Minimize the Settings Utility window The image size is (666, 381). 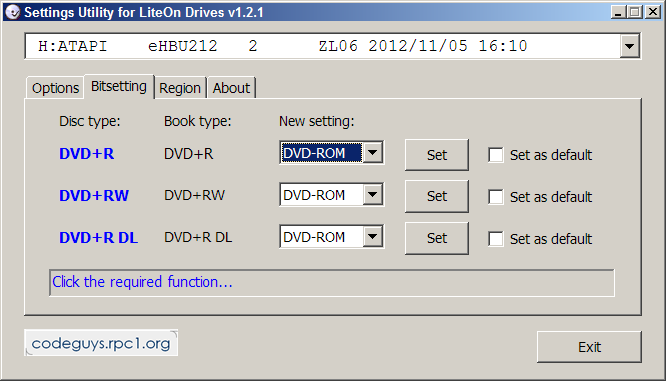[x=618, y=11]
